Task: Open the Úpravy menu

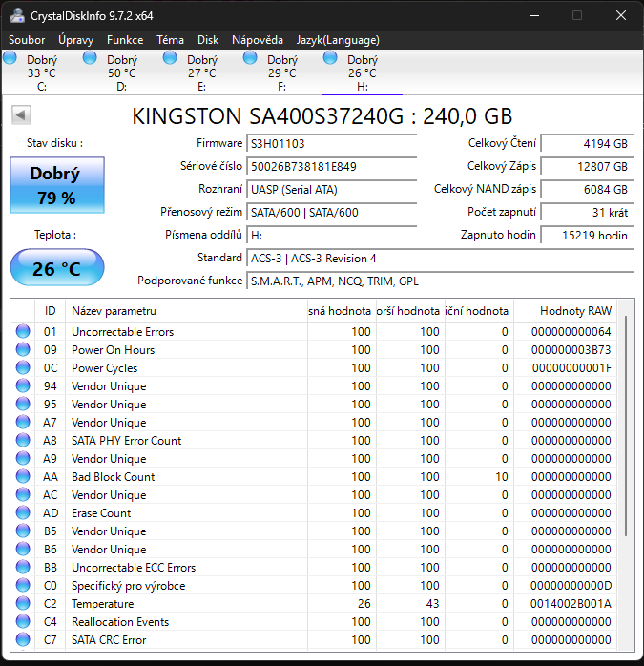Action: coord(75,40)
